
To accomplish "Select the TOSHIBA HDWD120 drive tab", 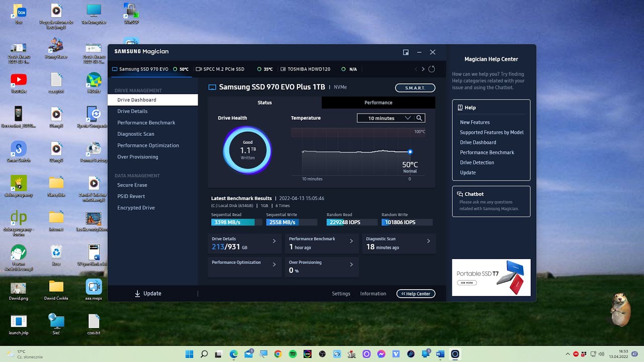I will tap(319, 69).
